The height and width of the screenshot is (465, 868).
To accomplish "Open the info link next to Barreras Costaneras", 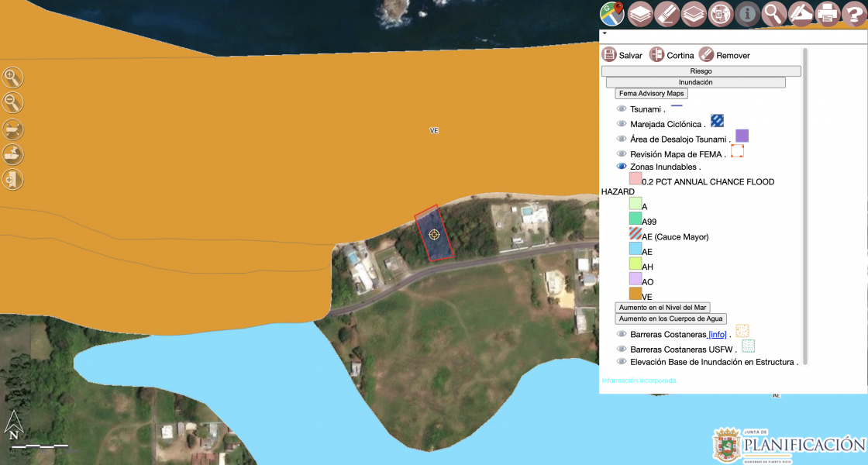I will pos(717,333).
